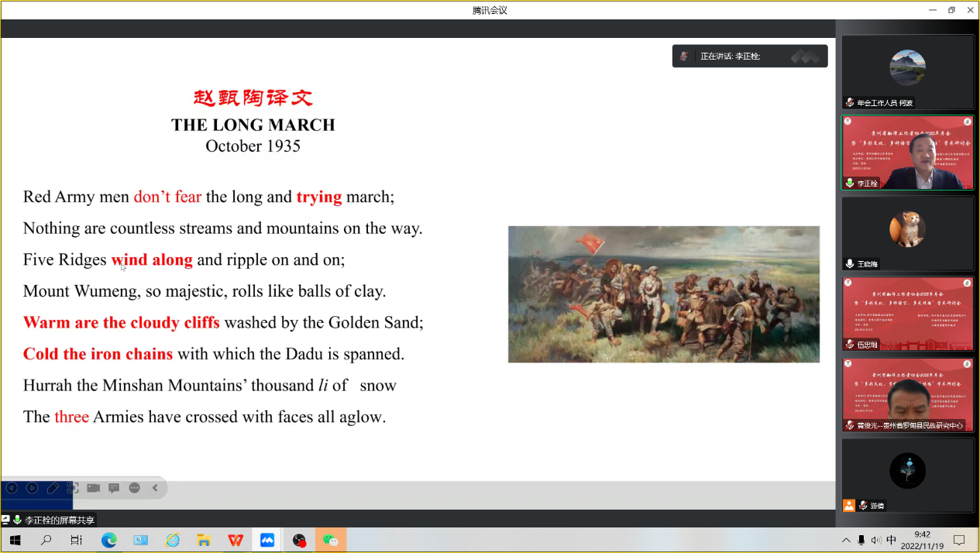Open the comment bubble icon in slideshow toolbar
The height and width of the screenshot is (553, 980).
(x=114, y=488)
